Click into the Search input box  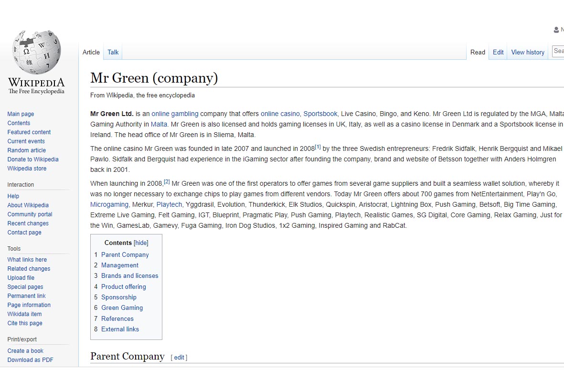pos(558,51)
